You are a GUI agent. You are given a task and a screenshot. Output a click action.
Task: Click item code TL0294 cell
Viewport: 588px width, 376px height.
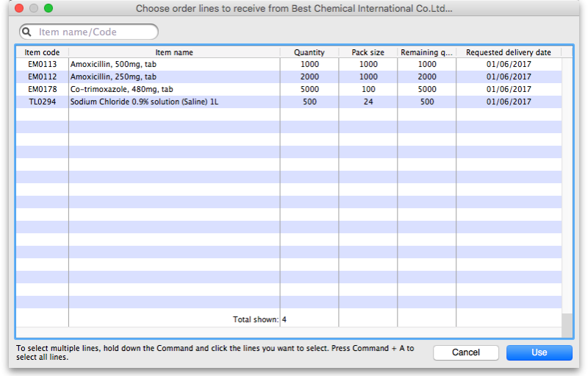click(x=42, y=102)
